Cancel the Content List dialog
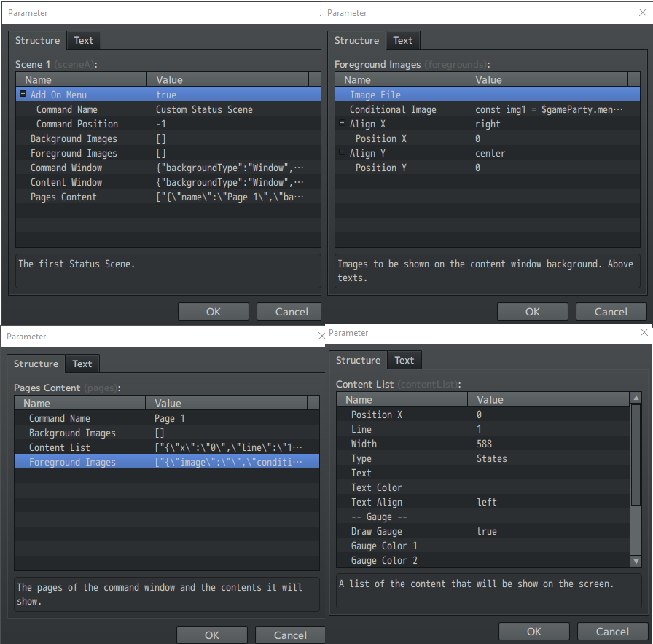 point(613,632)
